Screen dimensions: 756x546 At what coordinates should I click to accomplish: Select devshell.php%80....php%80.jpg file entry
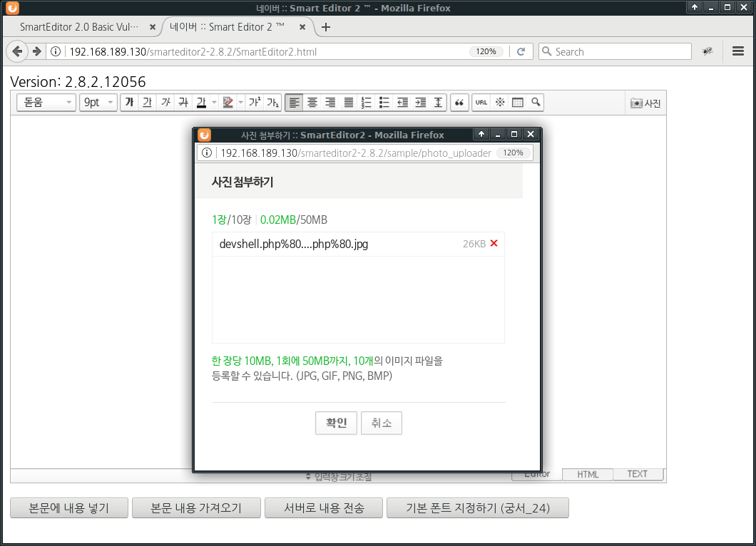point(358,244)
